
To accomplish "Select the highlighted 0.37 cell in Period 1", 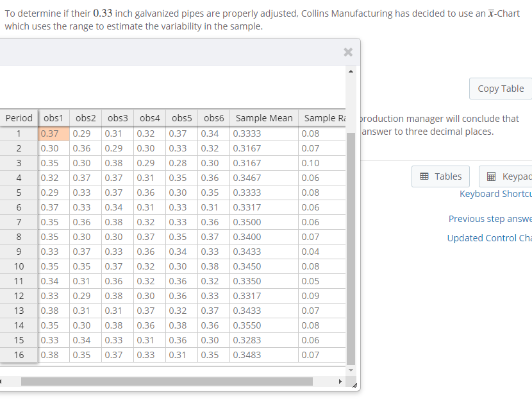I will tap(54, 133).
